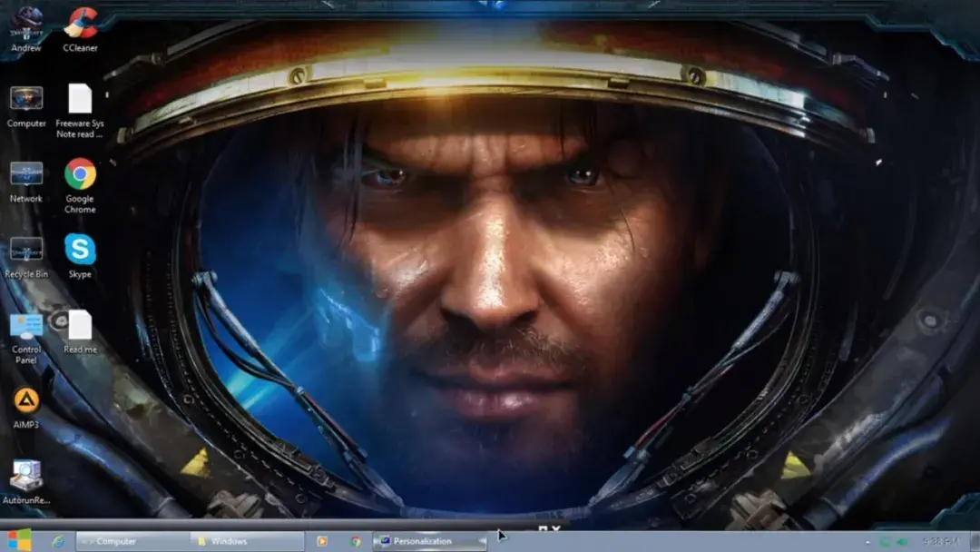This screenshot has height=552, width=980.
Task: Open the Network desktop icon
Action: 26,182
